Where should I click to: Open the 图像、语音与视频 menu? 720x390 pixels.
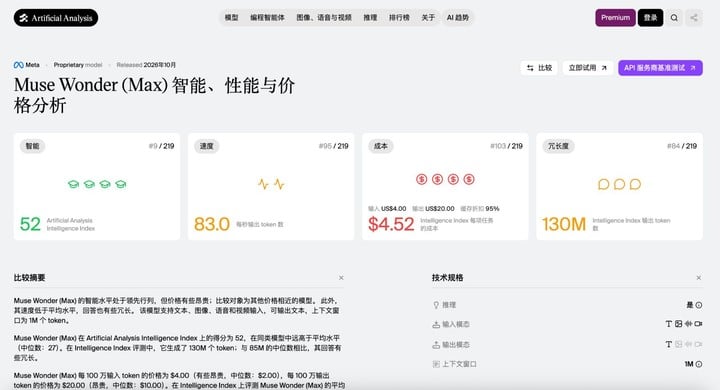coord(324,17)
